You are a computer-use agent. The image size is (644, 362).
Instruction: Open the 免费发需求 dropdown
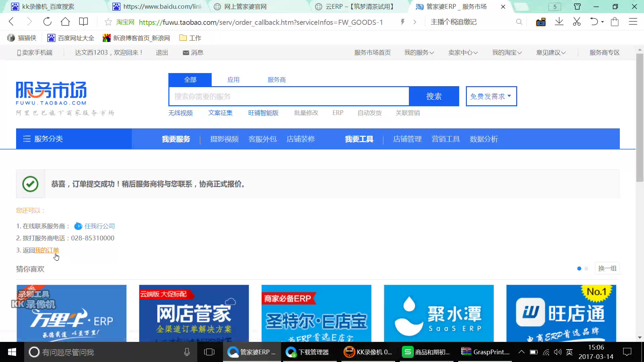point(491,96)
